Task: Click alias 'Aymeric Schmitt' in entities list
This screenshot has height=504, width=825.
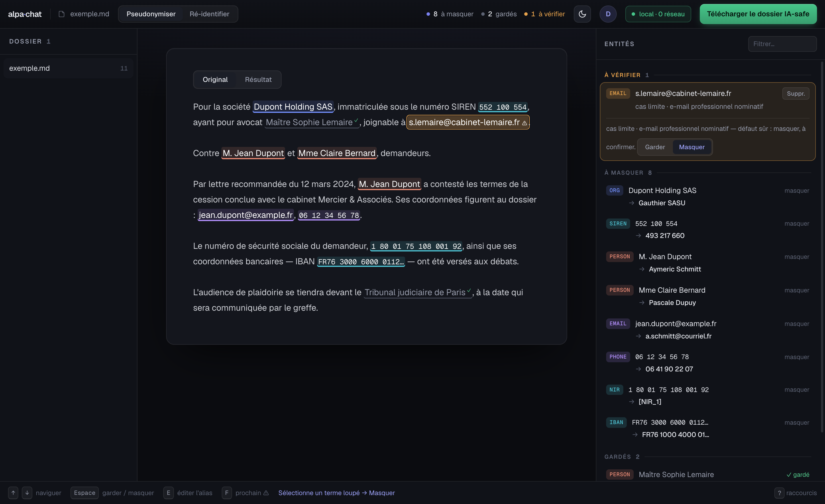Action: click(x=675, y=269)
